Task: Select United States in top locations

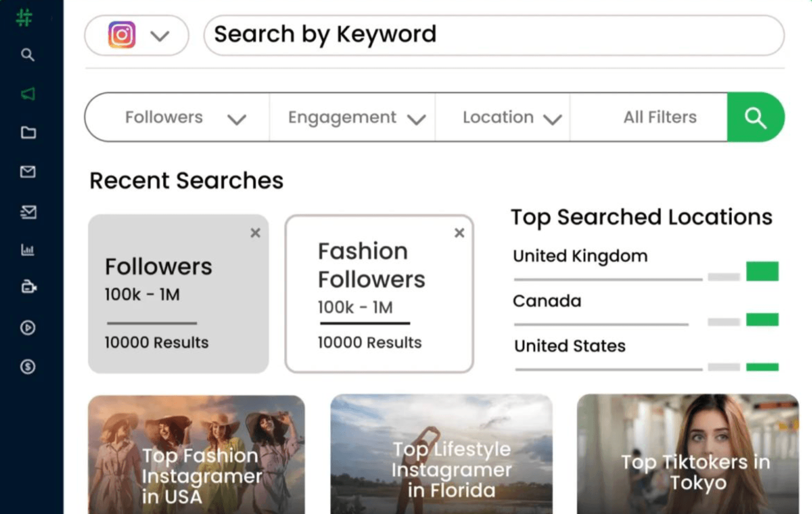Action: (x=569, y=346)
